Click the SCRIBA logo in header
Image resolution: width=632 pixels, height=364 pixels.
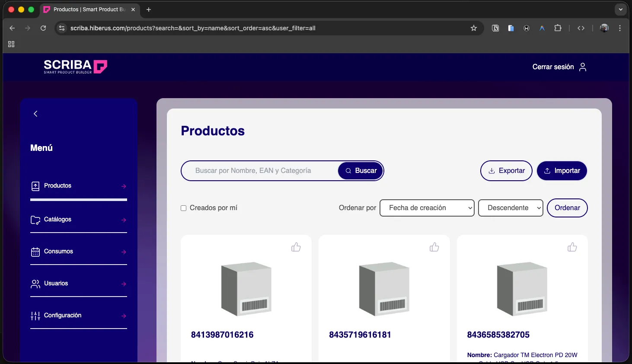tap(75, 67)
